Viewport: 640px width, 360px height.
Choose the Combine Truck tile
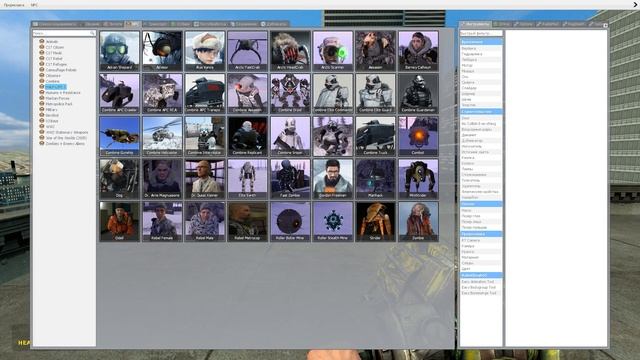(376, 136)
